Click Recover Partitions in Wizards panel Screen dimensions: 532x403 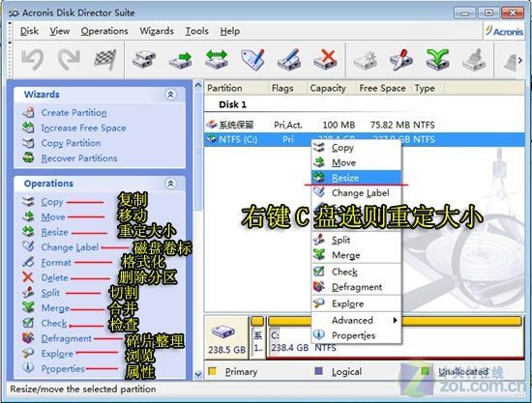tap(79, 158)
